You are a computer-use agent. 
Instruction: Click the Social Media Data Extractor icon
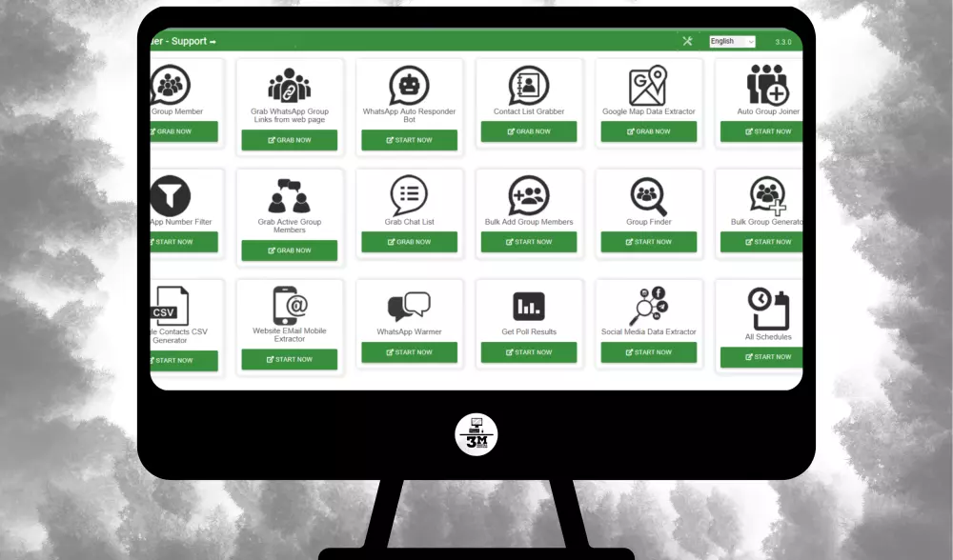click(648, 306)
